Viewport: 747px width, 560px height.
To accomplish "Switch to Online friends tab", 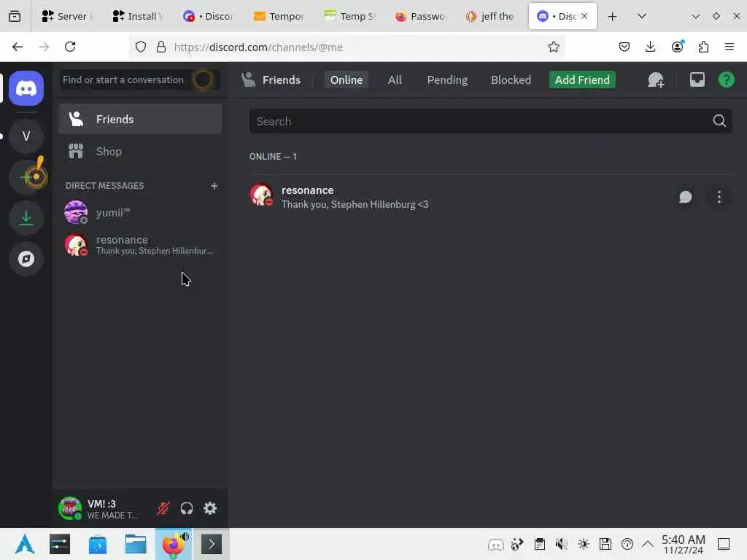I will coord(347,79).
